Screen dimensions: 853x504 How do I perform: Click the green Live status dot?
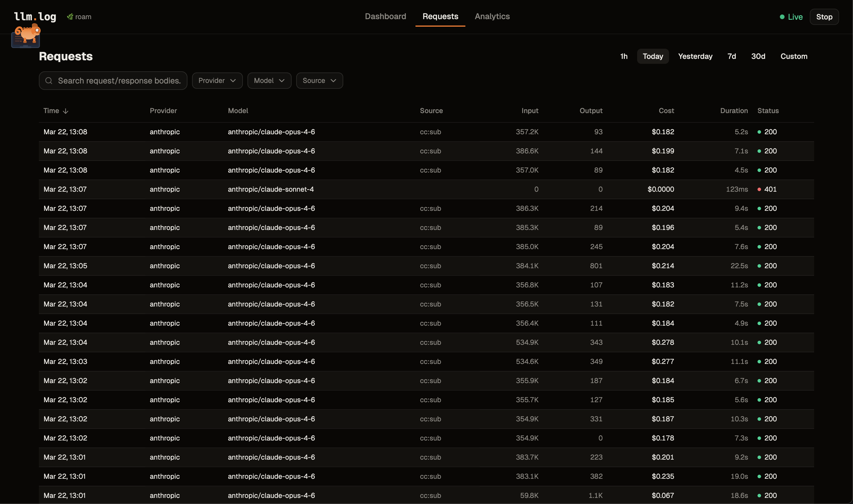click(x=782, y=17)
